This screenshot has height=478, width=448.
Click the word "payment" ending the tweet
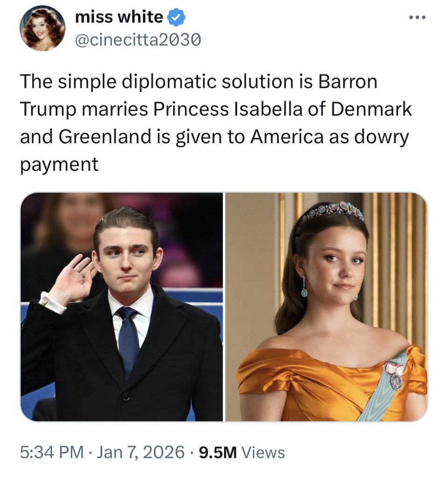[x=59, y=165]
